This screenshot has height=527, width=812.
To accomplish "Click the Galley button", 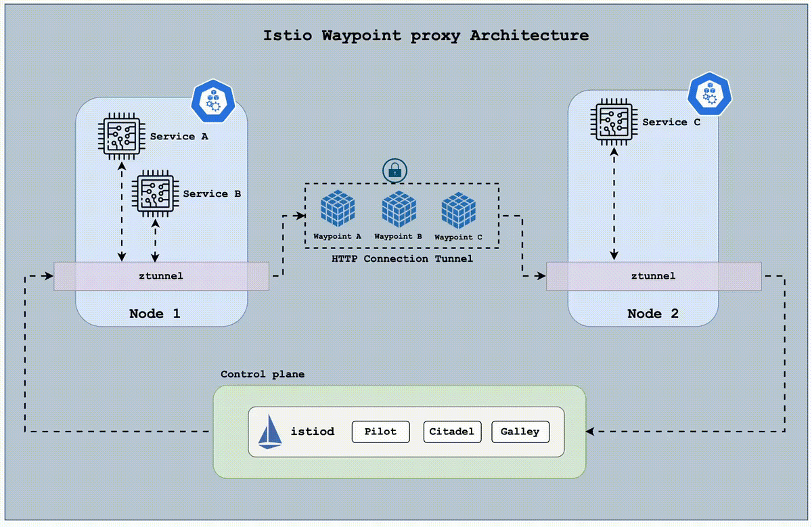I will coord(520,432).
